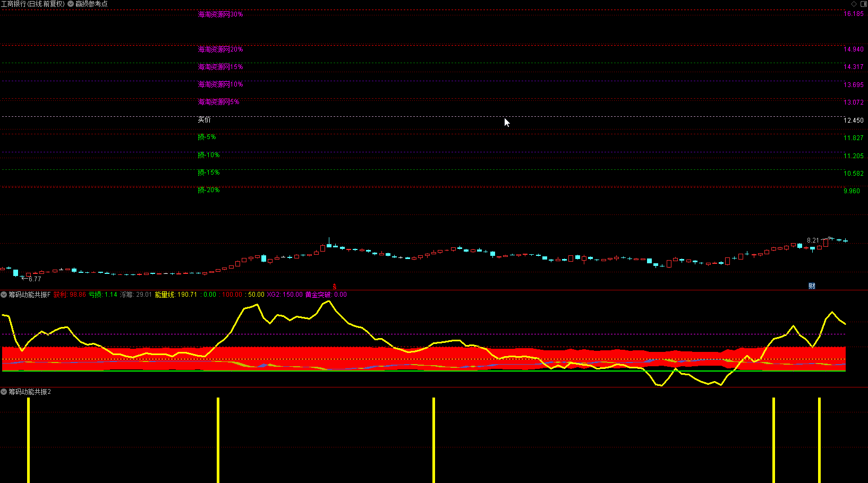Click the 买价 reference line label

point(204,120)
